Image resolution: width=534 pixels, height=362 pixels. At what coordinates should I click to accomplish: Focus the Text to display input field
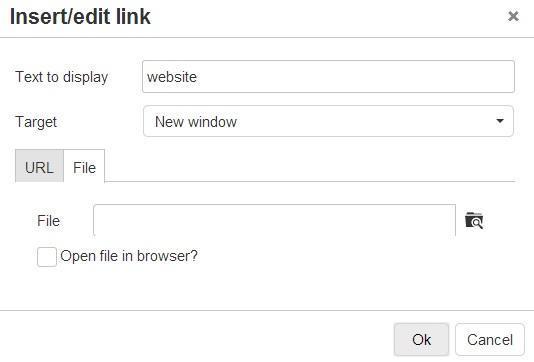click(328, 77)
